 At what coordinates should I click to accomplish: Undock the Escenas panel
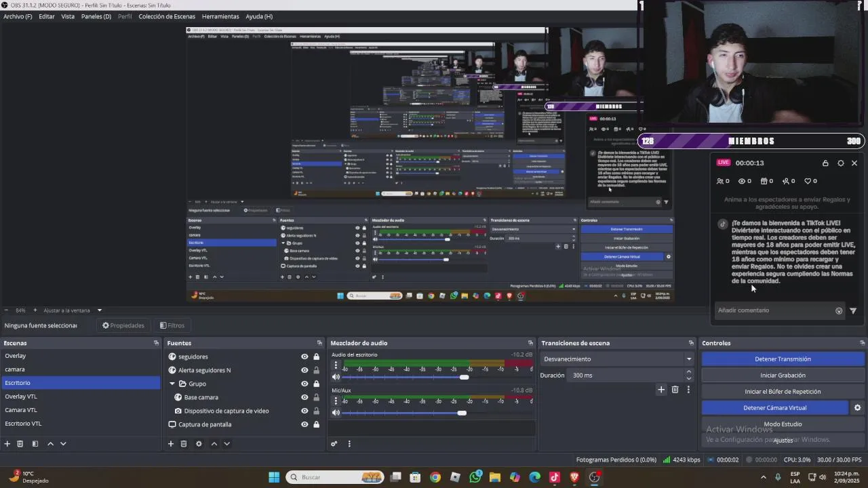156,343
